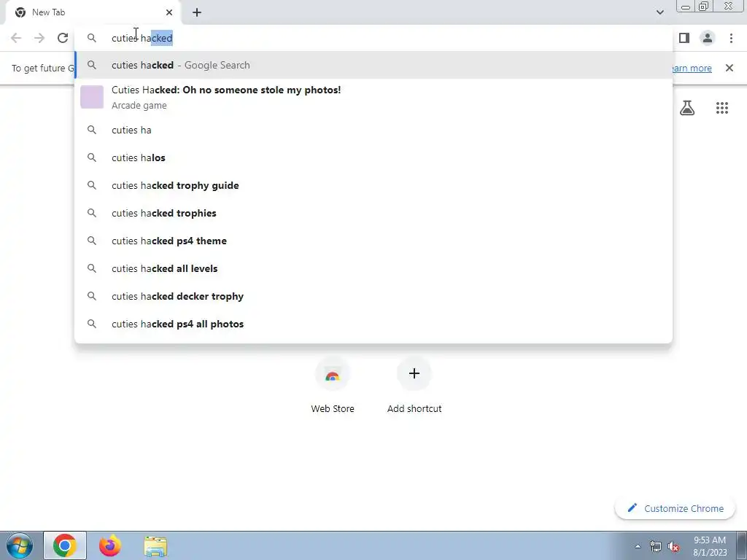The height and width of the screenshot is (560, 747).
Task: Dismiss the info bar with X
Action: coord(729,68)
